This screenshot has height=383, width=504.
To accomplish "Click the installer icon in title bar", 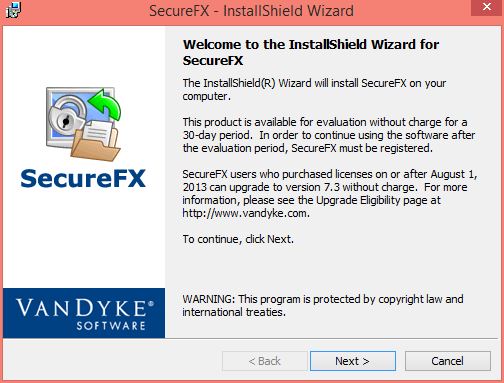I will [13, 10].
